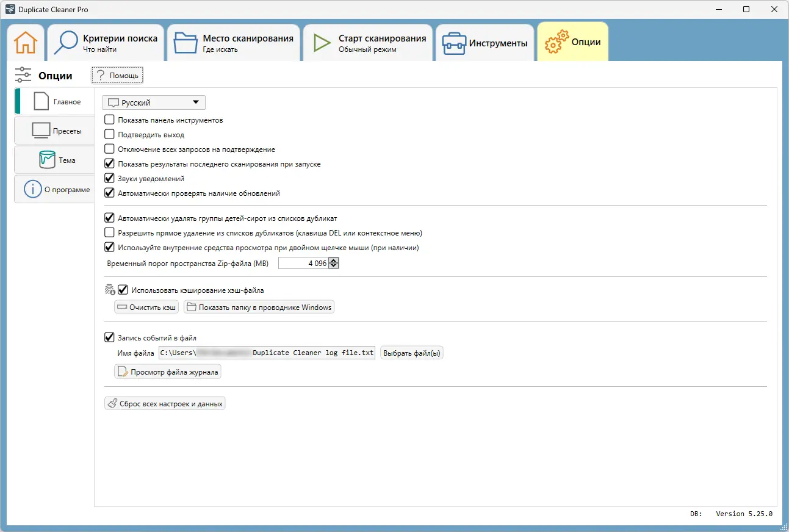Click Показать папку в проводнике Windows
The width and height of the screenshot is (789, 532).
click(x=259, y=307)
